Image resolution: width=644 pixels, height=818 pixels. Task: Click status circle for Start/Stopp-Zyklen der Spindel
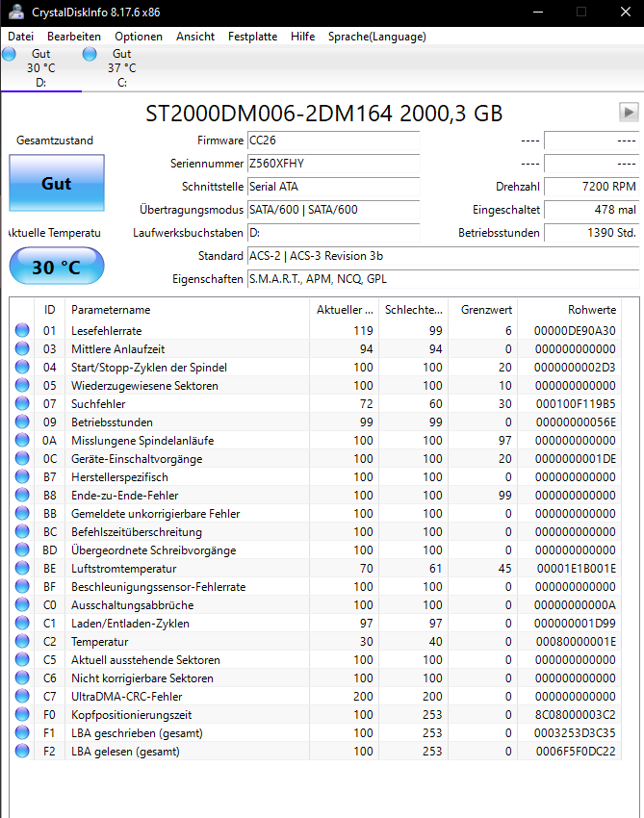point(22,367)
